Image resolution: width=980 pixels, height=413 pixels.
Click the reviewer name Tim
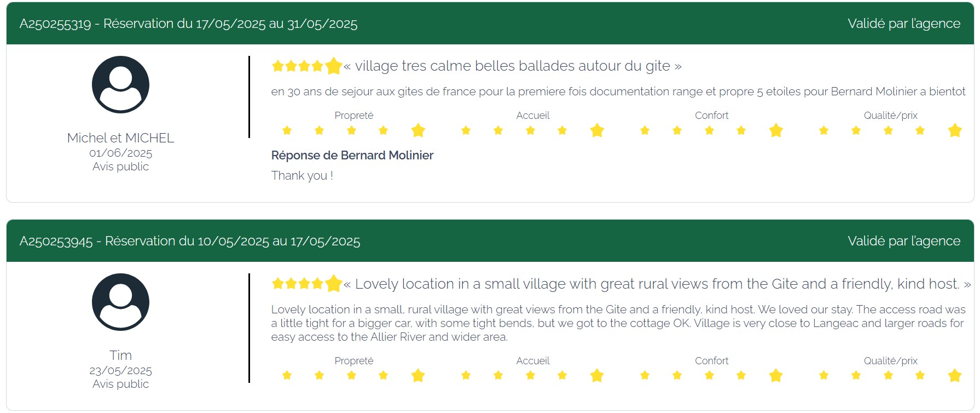(120, 355)
